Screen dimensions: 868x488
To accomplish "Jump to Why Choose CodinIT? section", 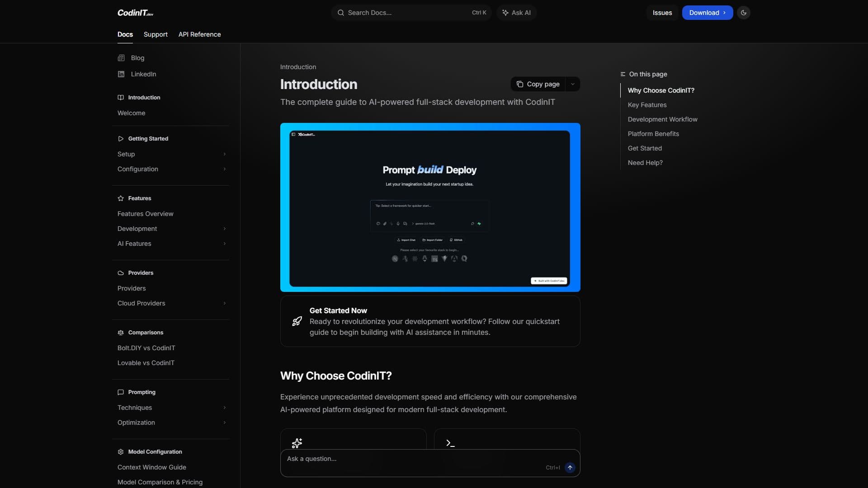I will click(661, 90).
